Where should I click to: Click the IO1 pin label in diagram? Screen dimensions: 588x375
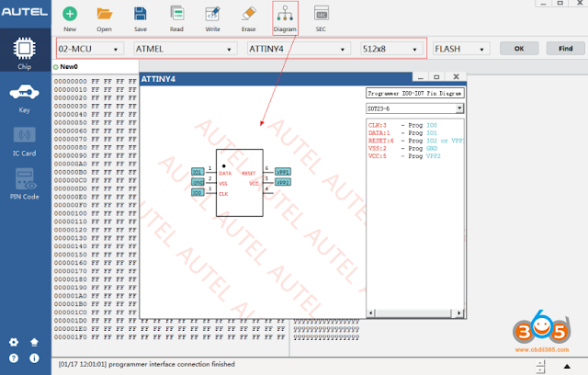coord(198,172)
